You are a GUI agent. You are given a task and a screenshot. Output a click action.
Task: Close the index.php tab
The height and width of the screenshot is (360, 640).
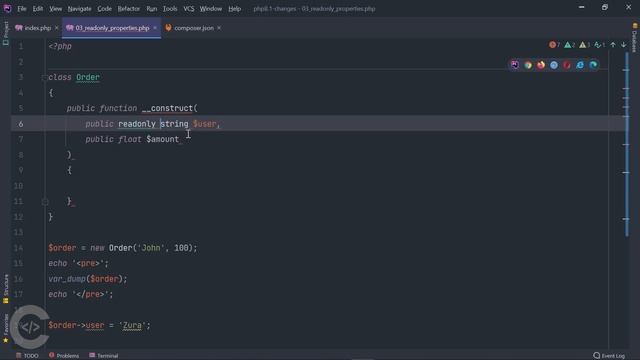click(x=57, y=28)
